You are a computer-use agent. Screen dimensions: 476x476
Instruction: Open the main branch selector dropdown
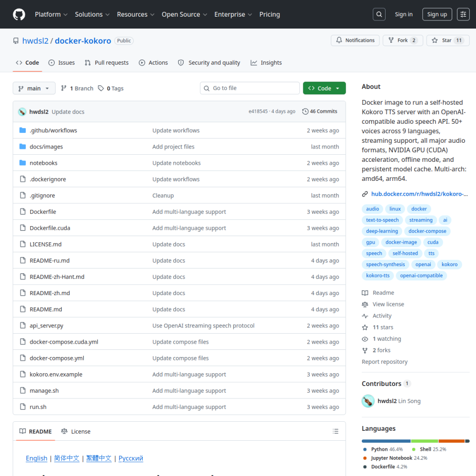(34, 88)
